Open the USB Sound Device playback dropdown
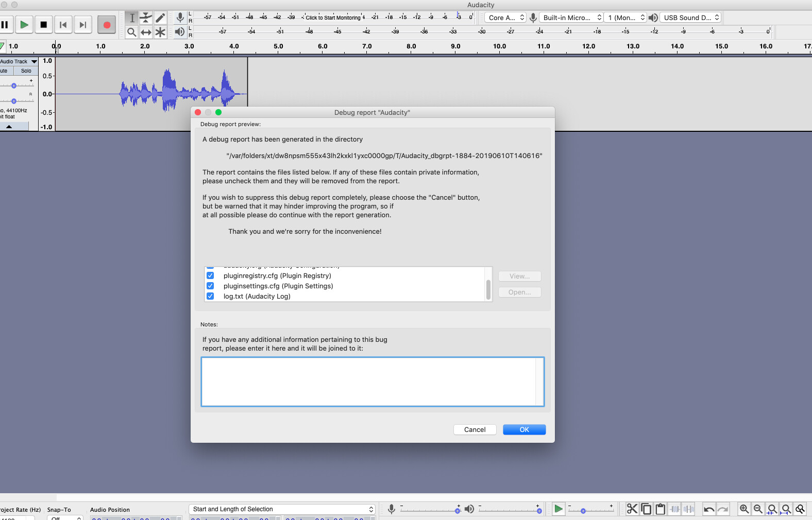This screenshot has width=812, height=520. 690,18
